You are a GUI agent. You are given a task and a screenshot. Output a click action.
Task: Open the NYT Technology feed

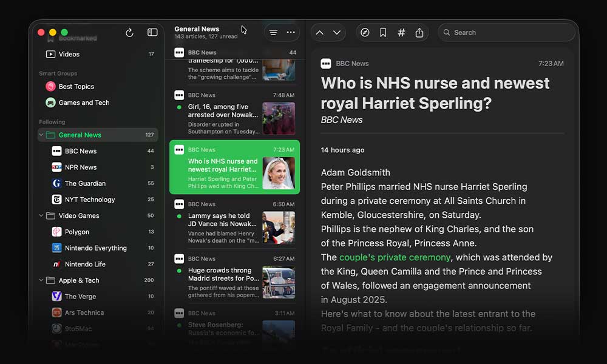tap(98, 200)
